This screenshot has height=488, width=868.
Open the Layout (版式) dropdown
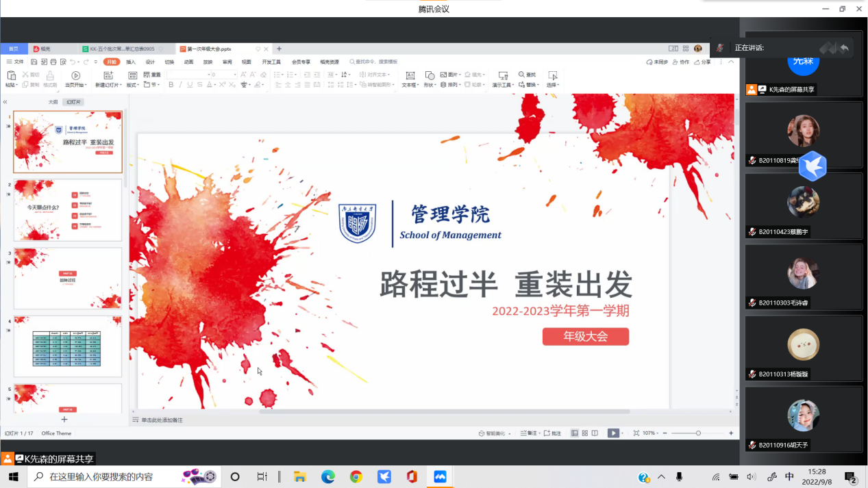132,85
